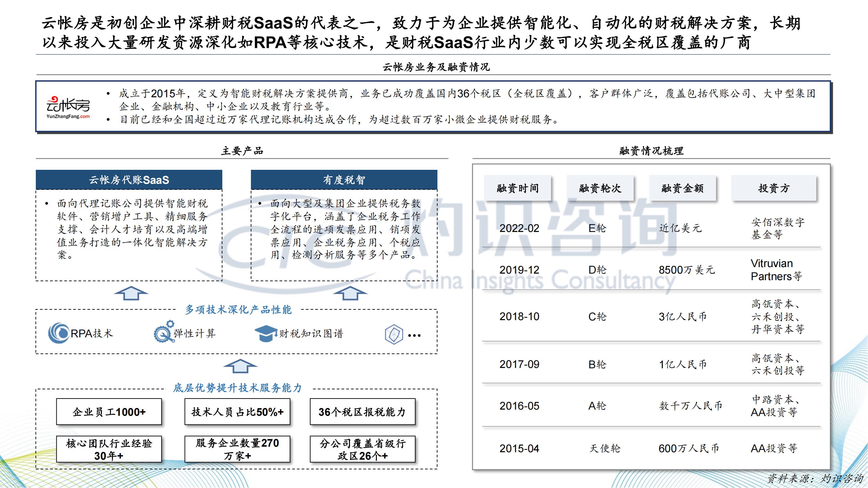Click the 融资轮次 column header
Screen dimensions: 868x488
[x=600, y=188]
